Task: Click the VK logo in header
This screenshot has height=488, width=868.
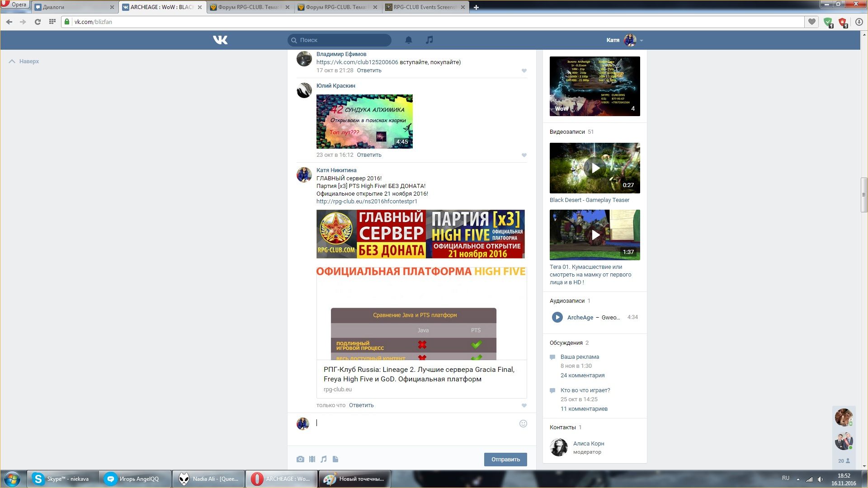Action: (220, 40)
